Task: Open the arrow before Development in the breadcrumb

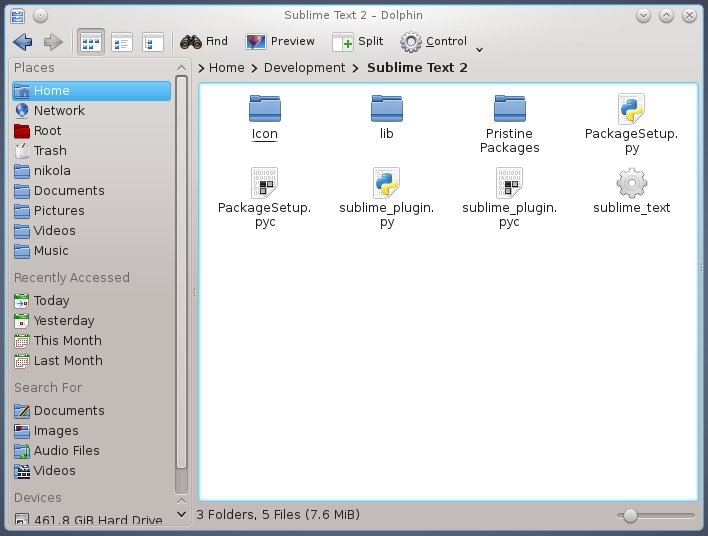Action: [255, 68]
